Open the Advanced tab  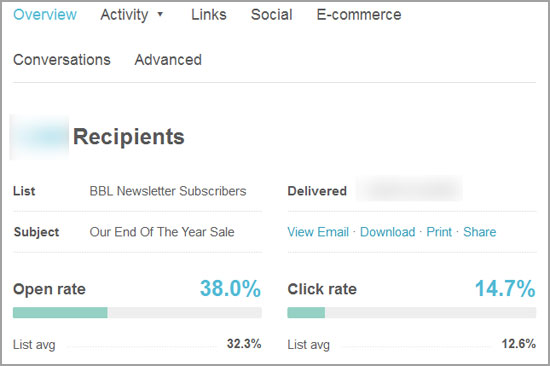click(x=168, y=60)
